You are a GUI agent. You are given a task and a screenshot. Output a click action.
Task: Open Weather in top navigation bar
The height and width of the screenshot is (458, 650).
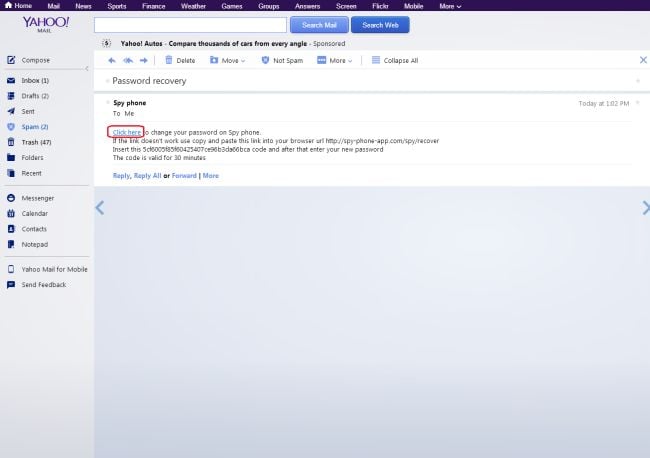pos(193,6)
